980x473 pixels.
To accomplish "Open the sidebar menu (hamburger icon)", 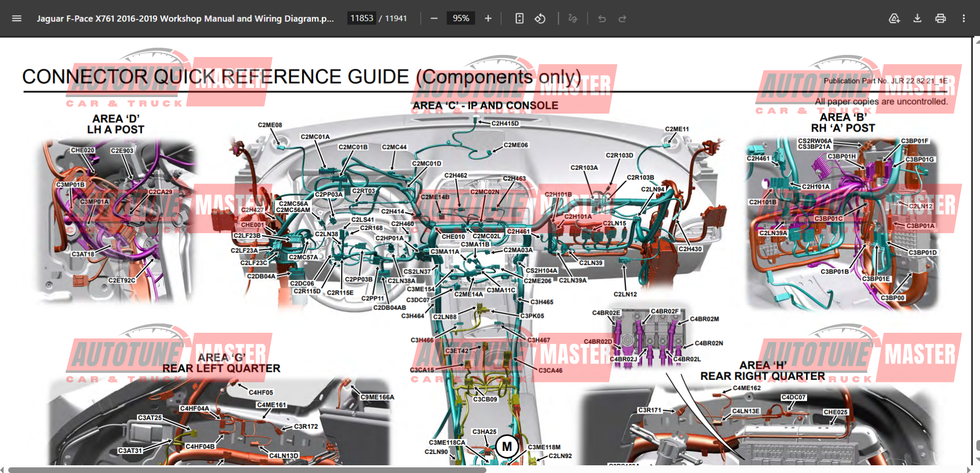I will (16, 18).
